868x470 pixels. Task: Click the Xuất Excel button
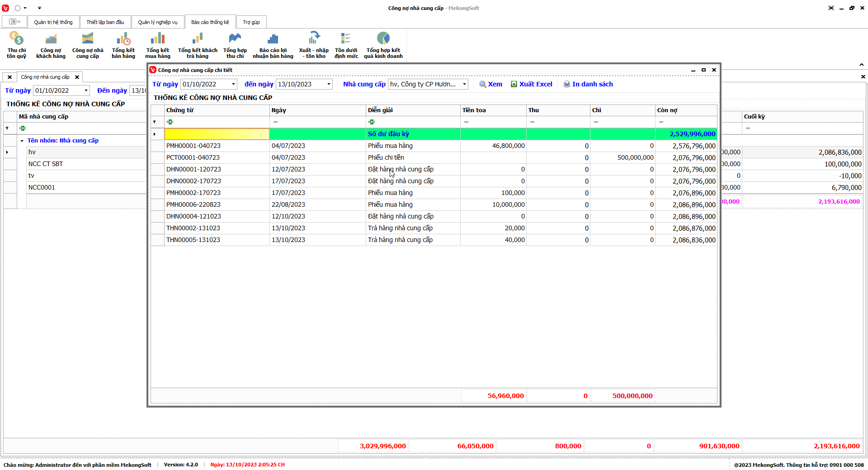point(531,84)
